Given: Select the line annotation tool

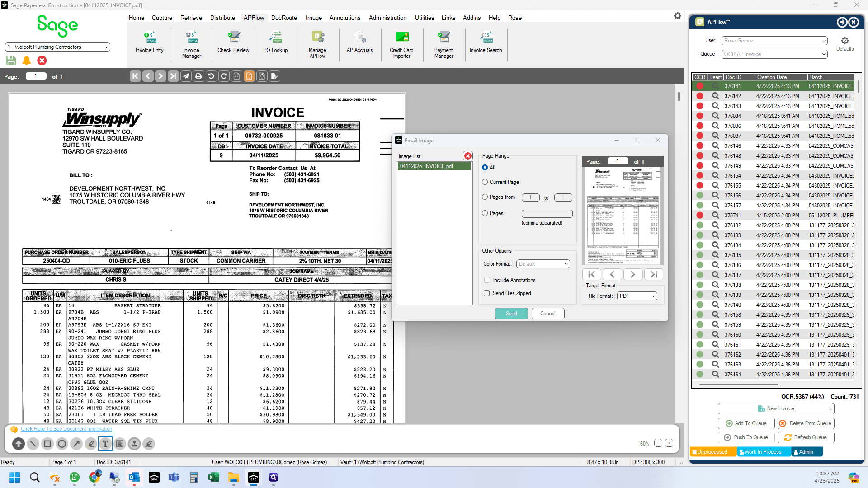Looking at the screenshot, I should click(33, 444).
